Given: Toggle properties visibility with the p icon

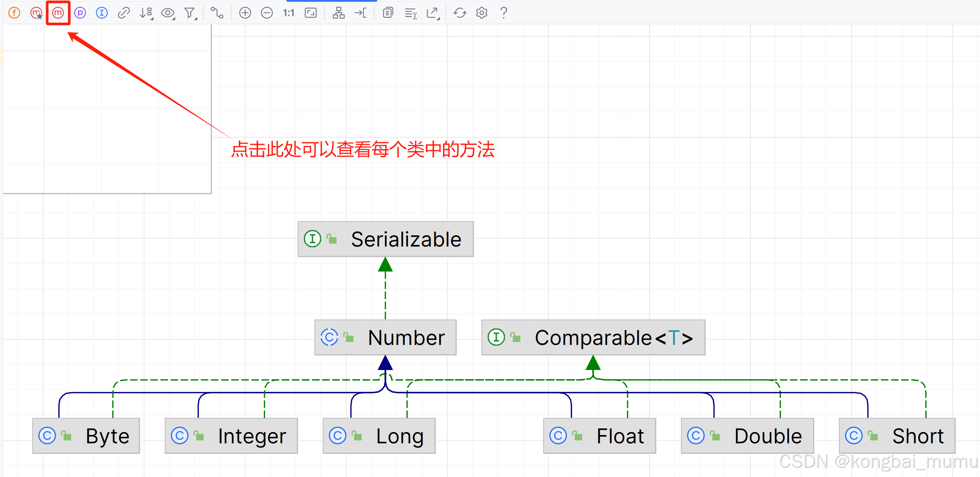Looking at the screenshot, I should pyautogui.click(x=80, y=13).
